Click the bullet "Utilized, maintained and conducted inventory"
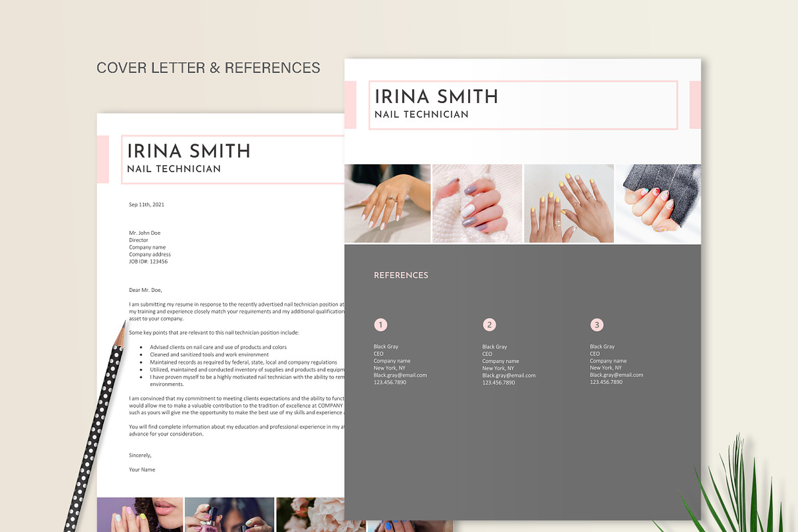Image resolution: width=798 pixels, height=532 pixels. coord(247,370)
